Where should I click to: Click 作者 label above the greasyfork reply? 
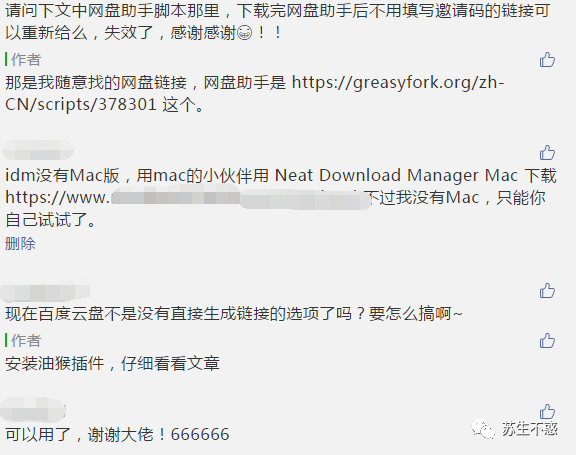[x=26, y=60]
